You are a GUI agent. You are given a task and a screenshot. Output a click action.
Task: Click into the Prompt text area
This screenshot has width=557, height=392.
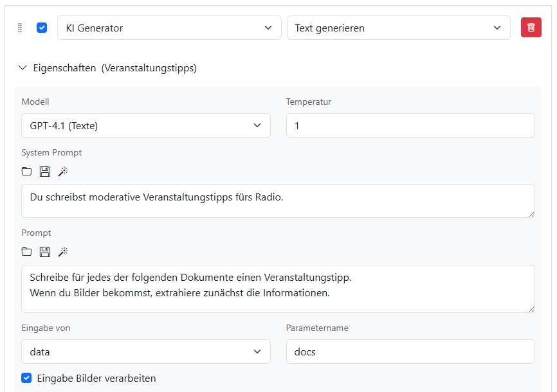pos(278,289)
